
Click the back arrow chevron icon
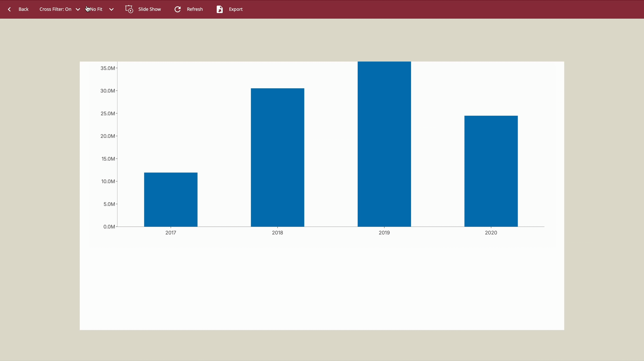9,9
